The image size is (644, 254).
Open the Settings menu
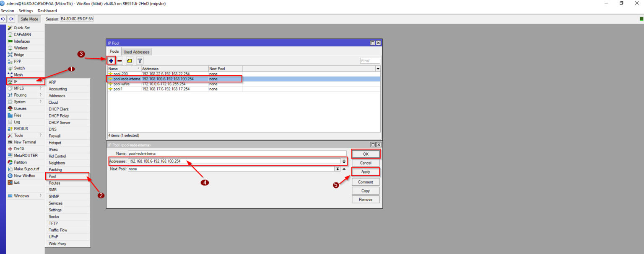[26, 10]
